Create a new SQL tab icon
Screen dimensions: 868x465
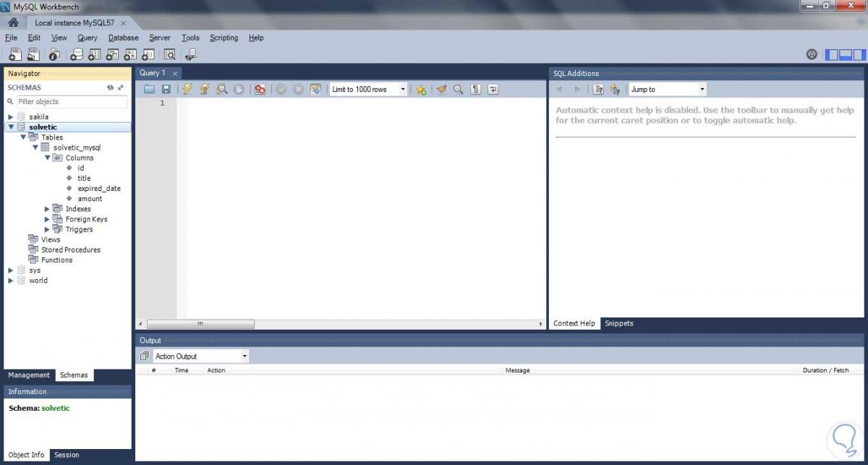click(x=14, y=54)
